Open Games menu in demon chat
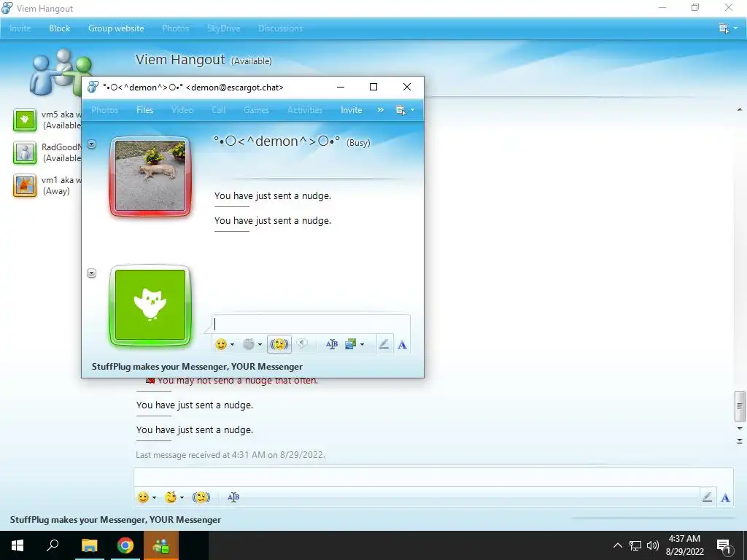The height and width of the screenshot is (560, 747). pyautogui.click(x=256, y=110)
